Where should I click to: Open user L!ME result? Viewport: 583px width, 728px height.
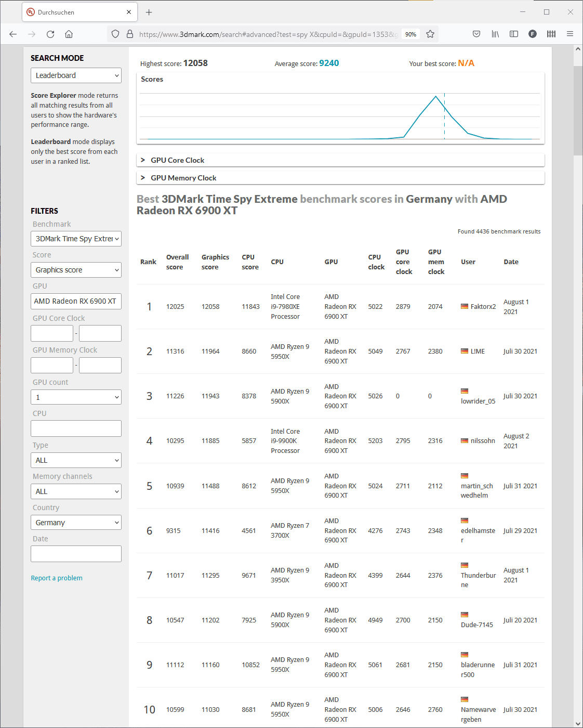click(x=478, y=352)
